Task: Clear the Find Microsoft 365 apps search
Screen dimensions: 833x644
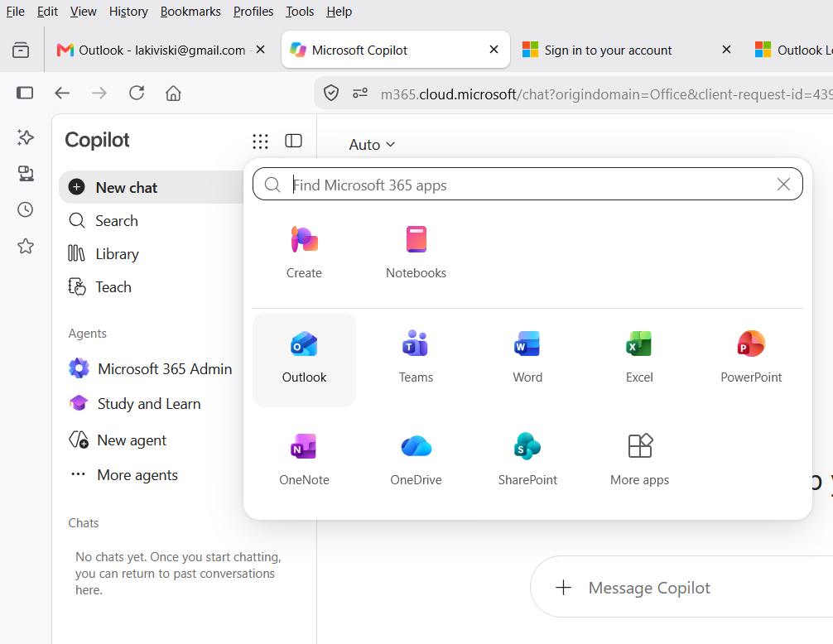Action: [x=783, y=185]
